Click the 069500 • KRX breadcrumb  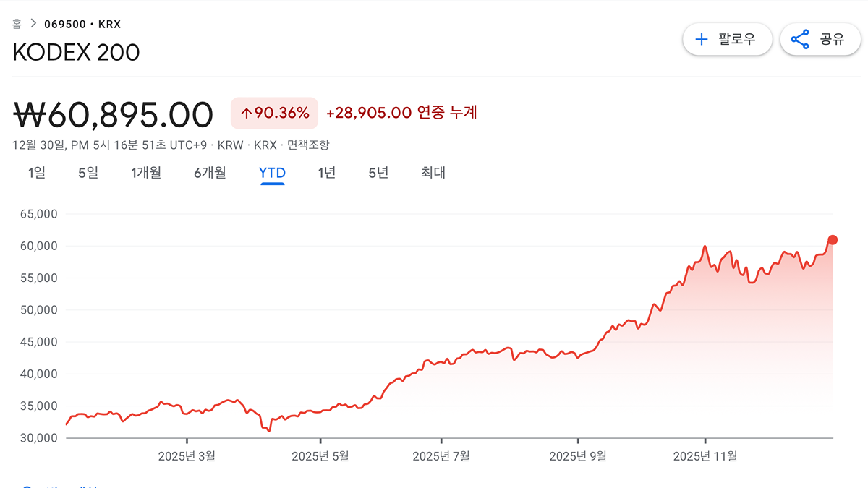click(82, 24)
